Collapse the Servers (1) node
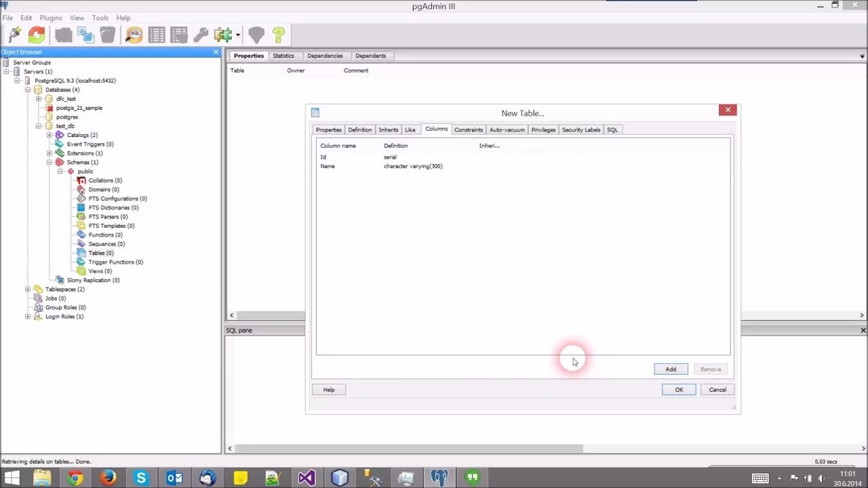The image size is (868, 488). click(6, 71)
